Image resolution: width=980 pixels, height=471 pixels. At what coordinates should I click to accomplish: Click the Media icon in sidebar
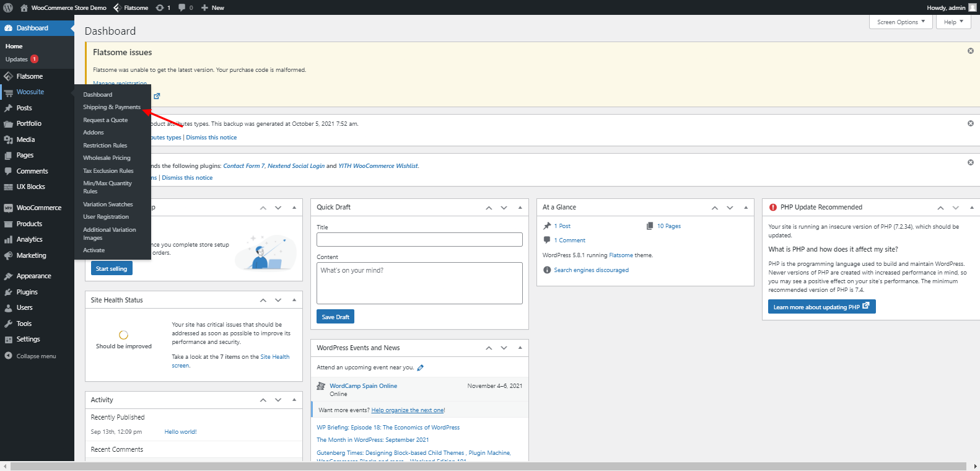pos(9,139)
